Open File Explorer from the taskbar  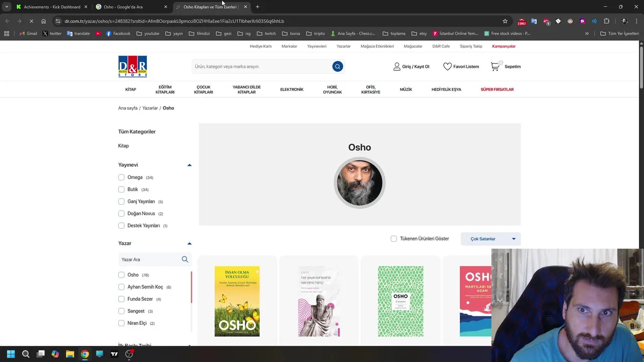(x=70, y=354)
